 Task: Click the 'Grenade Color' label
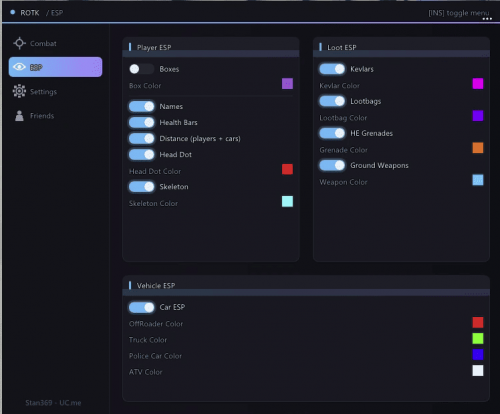[343, 150]
